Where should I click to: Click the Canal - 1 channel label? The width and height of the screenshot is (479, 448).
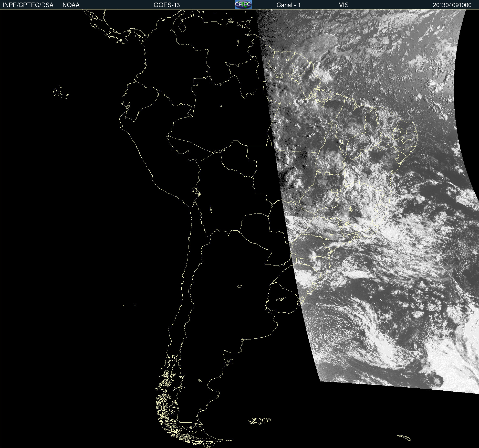tap(288, 5)
